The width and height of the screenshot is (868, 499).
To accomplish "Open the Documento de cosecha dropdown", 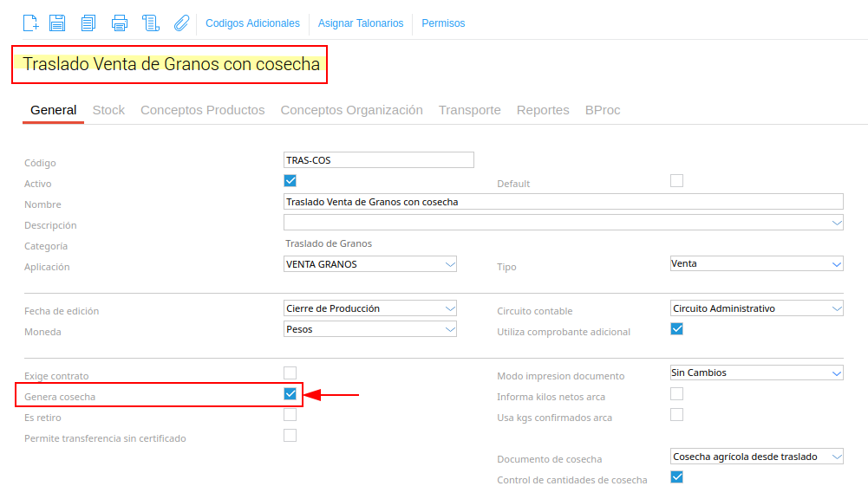I will click(756, 457).
